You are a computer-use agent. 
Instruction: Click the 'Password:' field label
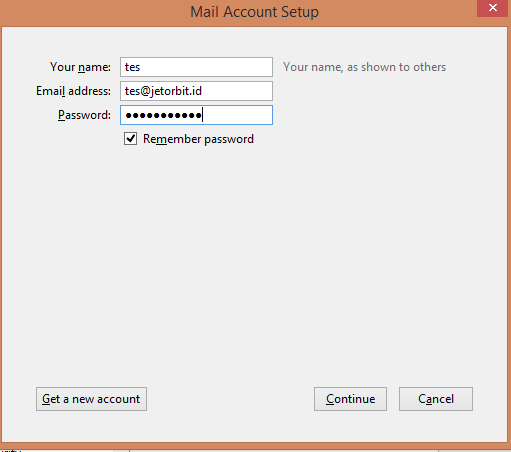click(84, 115)
